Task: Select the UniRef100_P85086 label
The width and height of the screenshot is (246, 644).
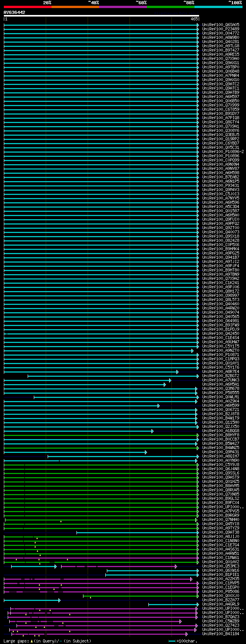Action: click(x=221, y=591)
